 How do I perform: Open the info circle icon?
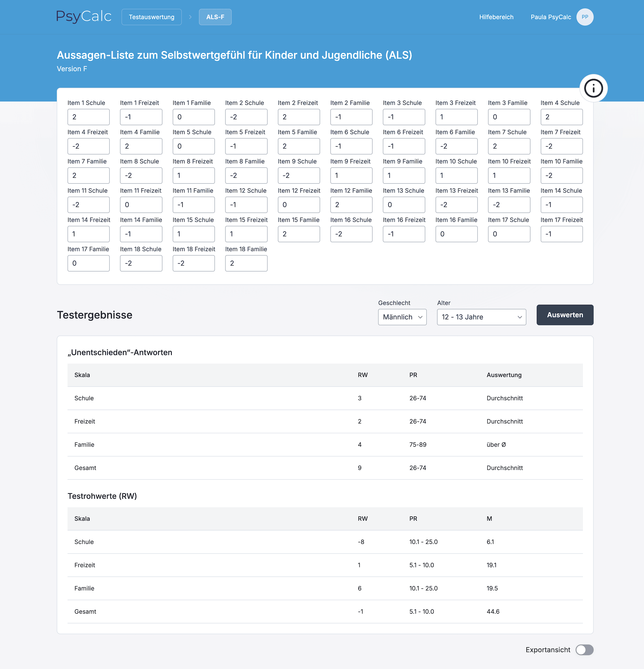pyautogui.click(x=593, y=88)
